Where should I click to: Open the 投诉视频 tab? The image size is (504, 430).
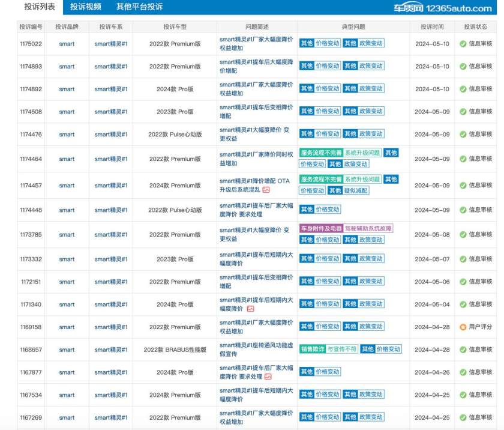(x=86, y=7)
